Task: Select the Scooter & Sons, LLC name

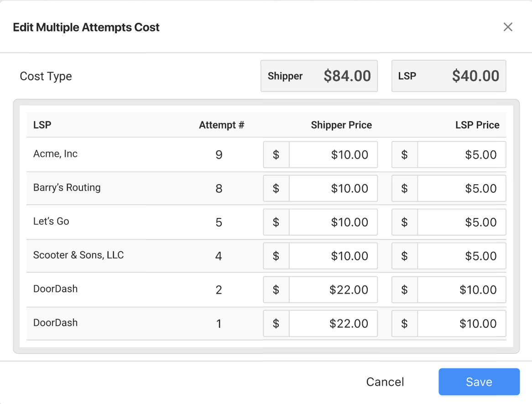Action: 78,255
